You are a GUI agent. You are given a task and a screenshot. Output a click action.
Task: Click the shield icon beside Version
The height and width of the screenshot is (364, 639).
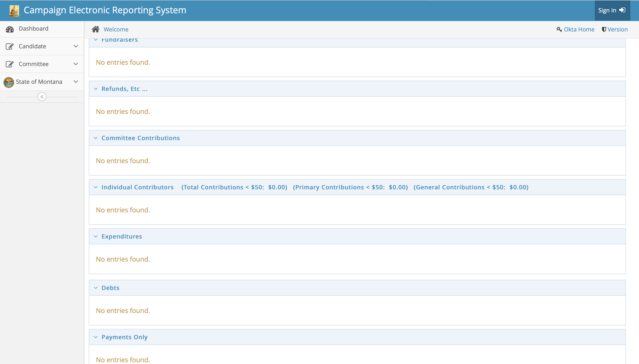click(604, 29)
